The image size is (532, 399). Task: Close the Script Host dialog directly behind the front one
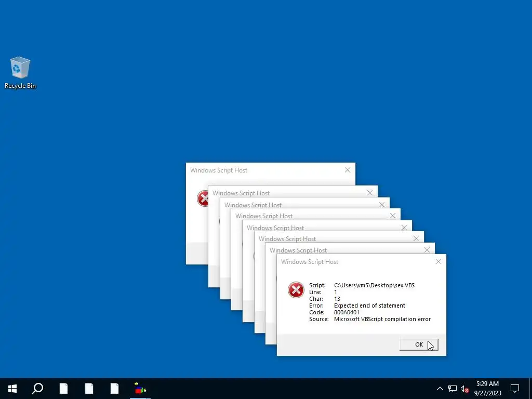coord(427,250)
